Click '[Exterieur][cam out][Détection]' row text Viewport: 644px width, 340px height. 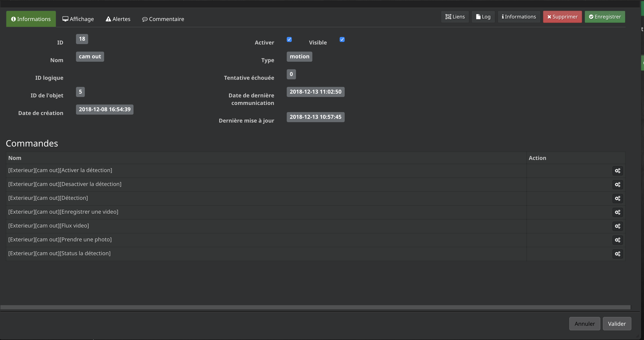pos(48,198)
